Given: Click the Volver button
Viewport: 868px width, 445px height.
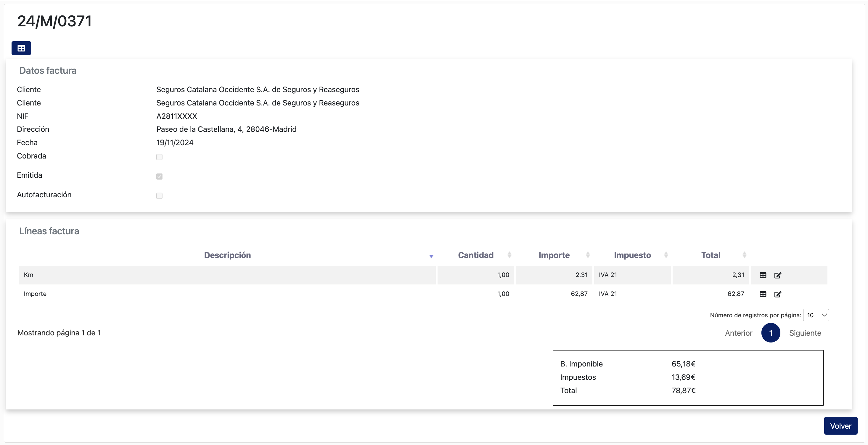Looking at the screenshot, I should (x=840, y=426).
